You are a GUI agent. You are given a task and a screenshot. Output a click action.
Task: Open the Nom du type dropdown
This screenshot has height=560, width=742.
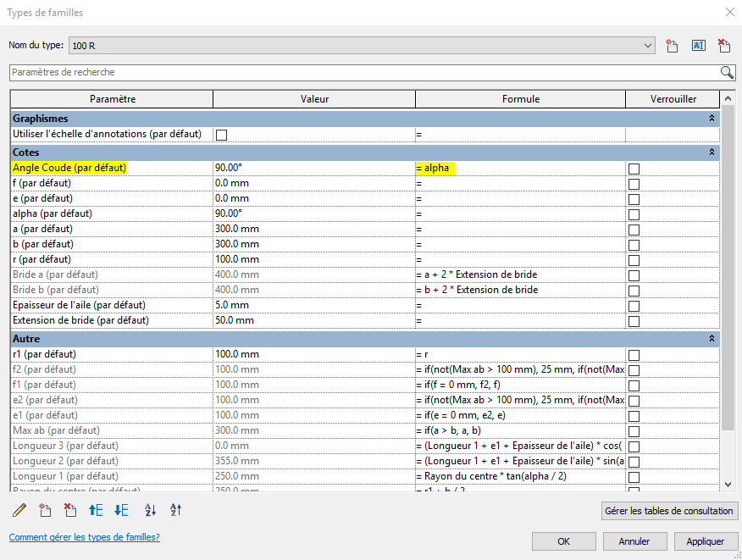(x=648, y=46)
